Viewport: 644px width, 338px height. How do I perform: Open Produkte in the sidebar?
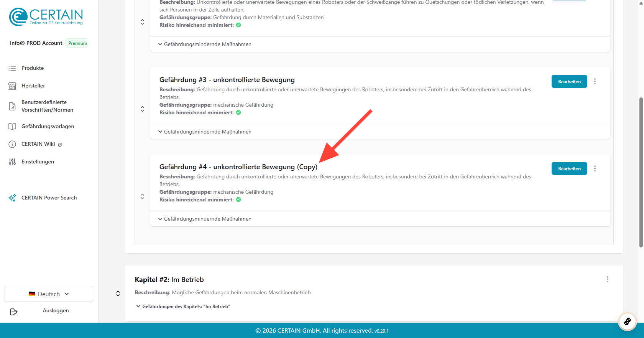pyautogui.click(x=33, y=68)
